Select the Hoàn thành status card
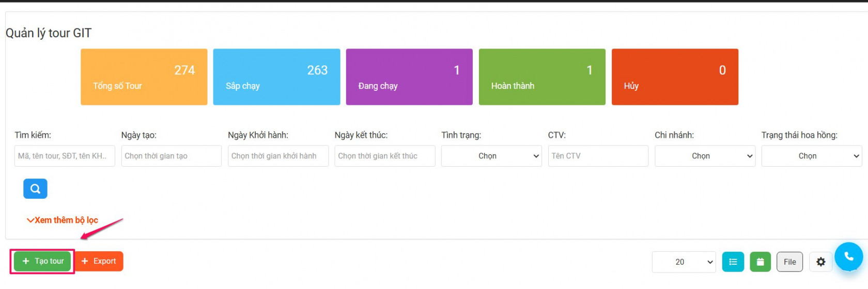 coord(542,77)
